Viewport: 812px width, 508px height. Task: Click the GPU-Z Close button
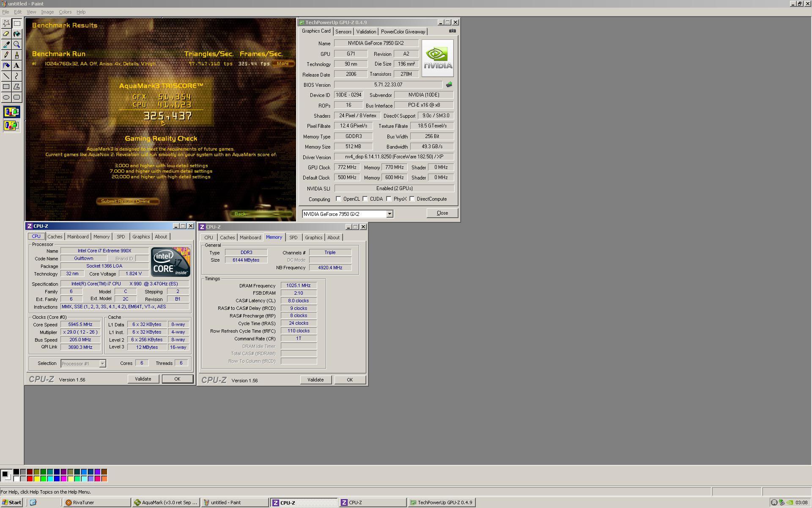(x=442, y=213)
